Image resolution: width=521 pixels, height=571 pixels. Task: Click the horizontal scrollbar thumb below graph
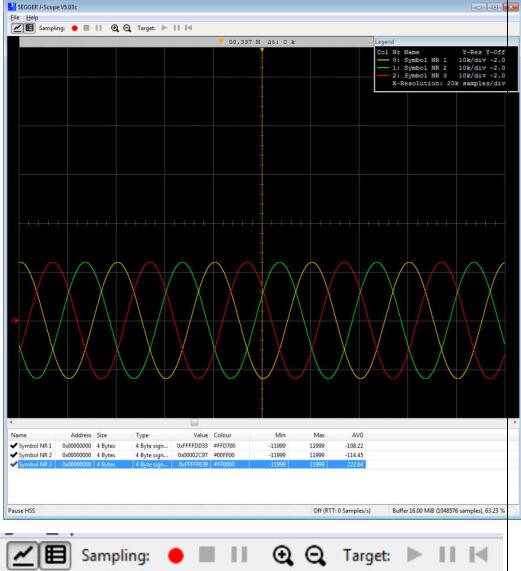(194, 422)
